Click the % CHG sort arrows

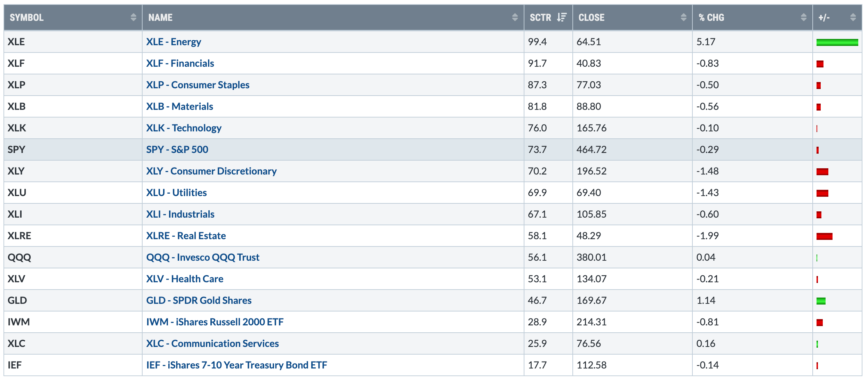tap(803, 17)
